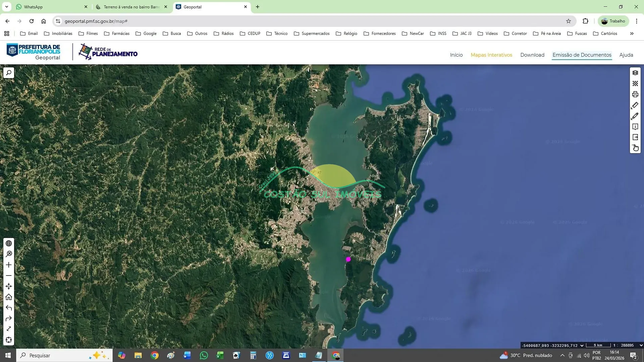Click the site information icon in address bar

tap(58, 21)
